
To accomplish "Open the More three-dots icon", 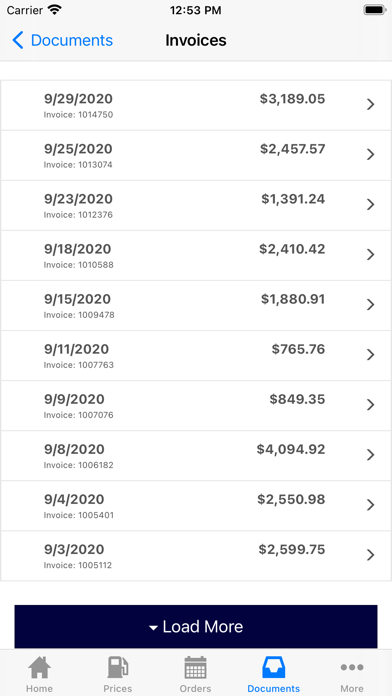I will pyautogui.click(x=352, y=667).
